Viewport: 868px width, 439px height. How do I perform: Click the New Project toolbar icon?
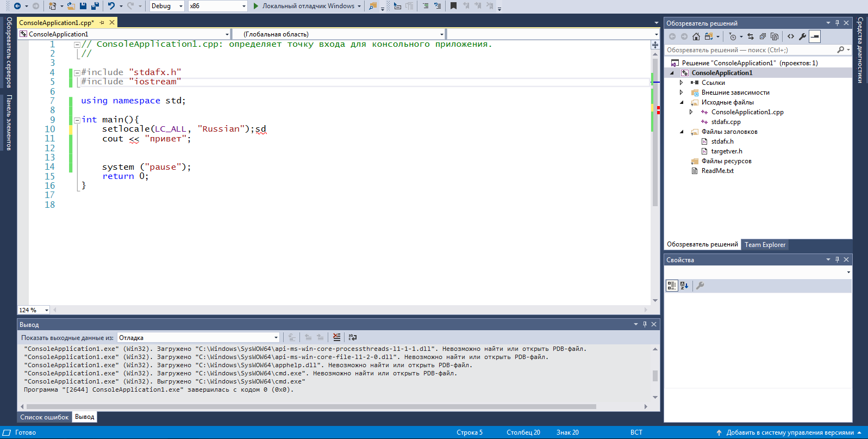[x=52, y=6]
